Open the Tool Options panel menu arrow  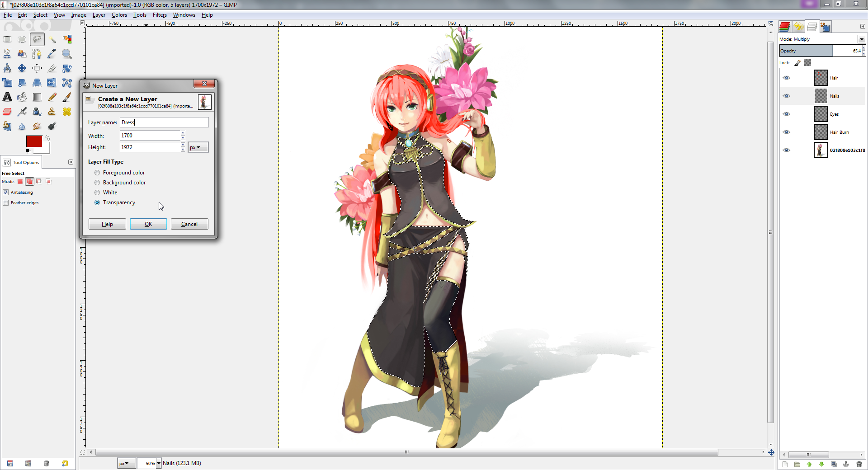[x=71, y=162]
